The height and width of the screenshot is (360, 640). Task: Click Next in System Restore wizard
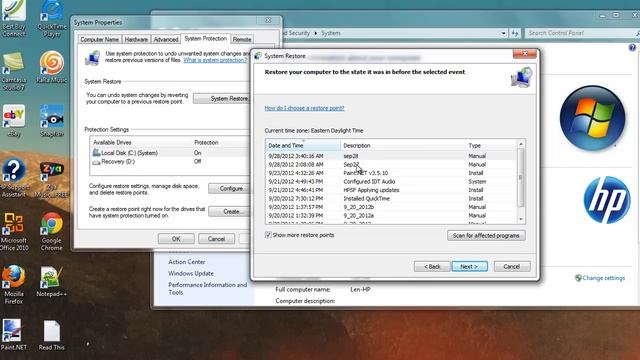[x=469, y=266]
